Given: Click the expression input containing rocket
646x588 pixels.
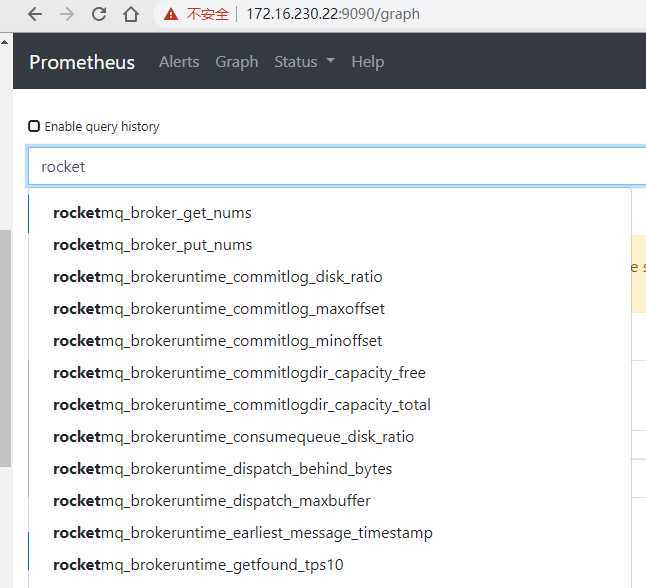Looking at the screenshot, I should [x=337, y=167].
